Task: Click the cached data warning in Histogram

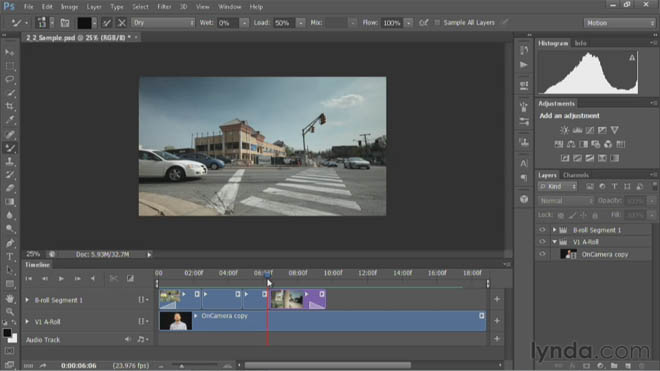Action: coord(632,58)
